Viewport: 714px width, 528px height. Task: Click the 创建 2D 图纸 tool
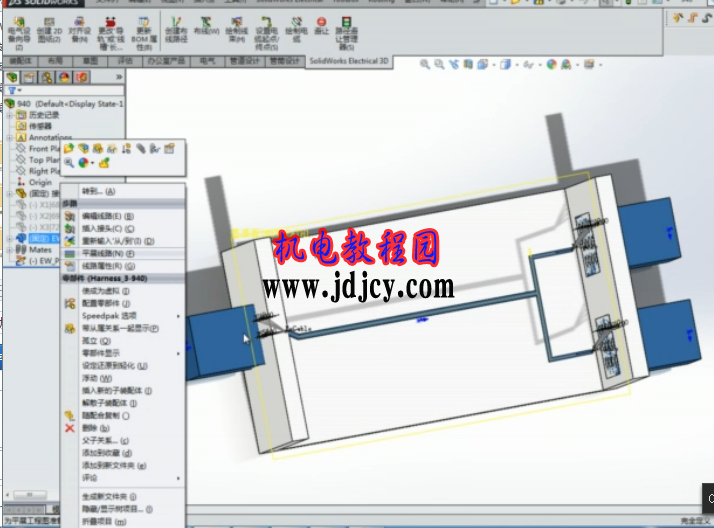point(49,30)
